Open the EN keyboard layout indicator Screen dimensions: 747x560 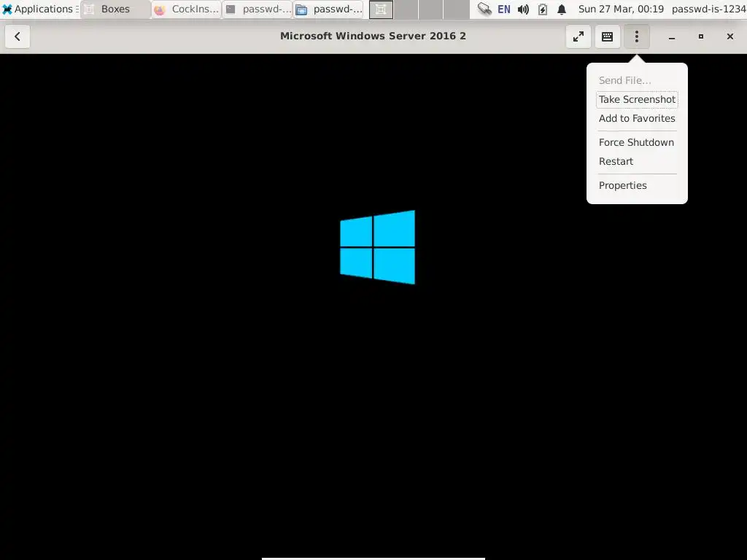[503, 9]
